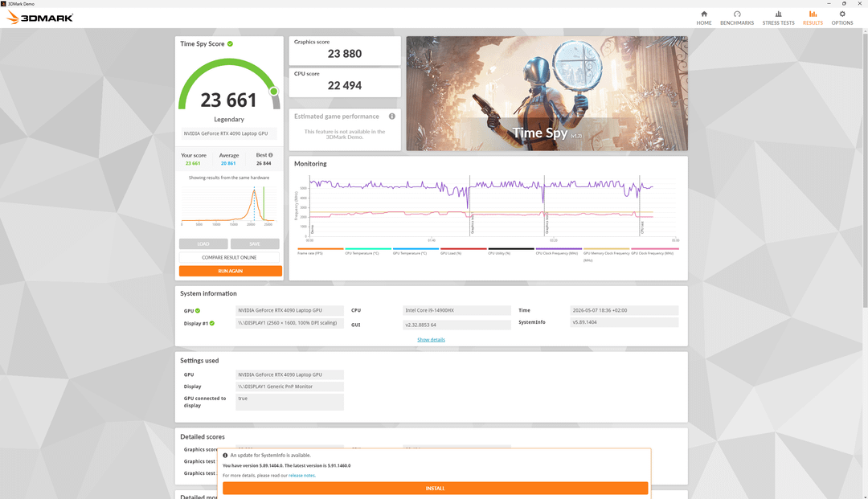Screen dimensions: 868x499
Task: Open the Benchmarks gauge icon
Action: point(737,14)
